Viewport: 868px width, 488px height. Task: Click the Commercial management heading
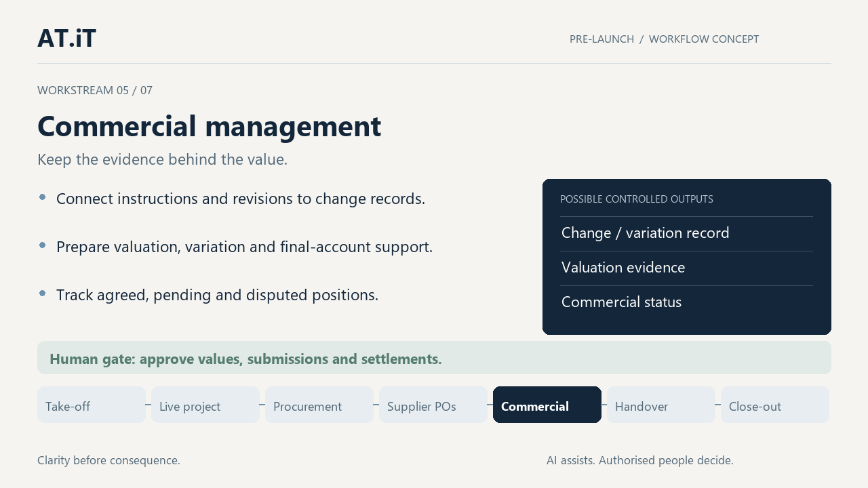click(209, 127)
